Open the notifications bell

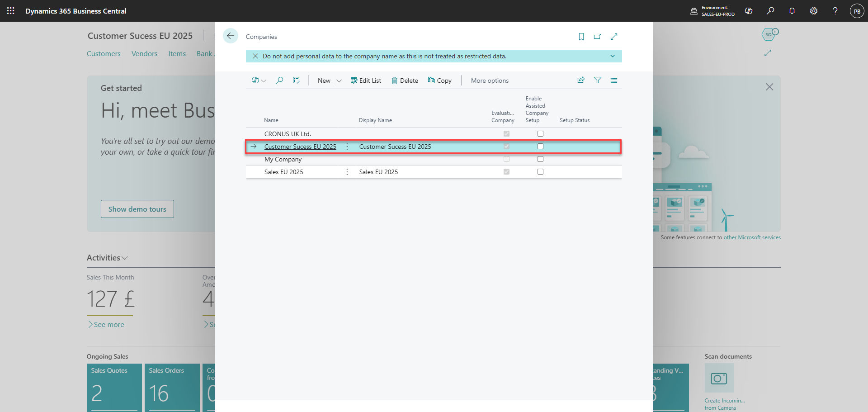(x=792, y=11)
